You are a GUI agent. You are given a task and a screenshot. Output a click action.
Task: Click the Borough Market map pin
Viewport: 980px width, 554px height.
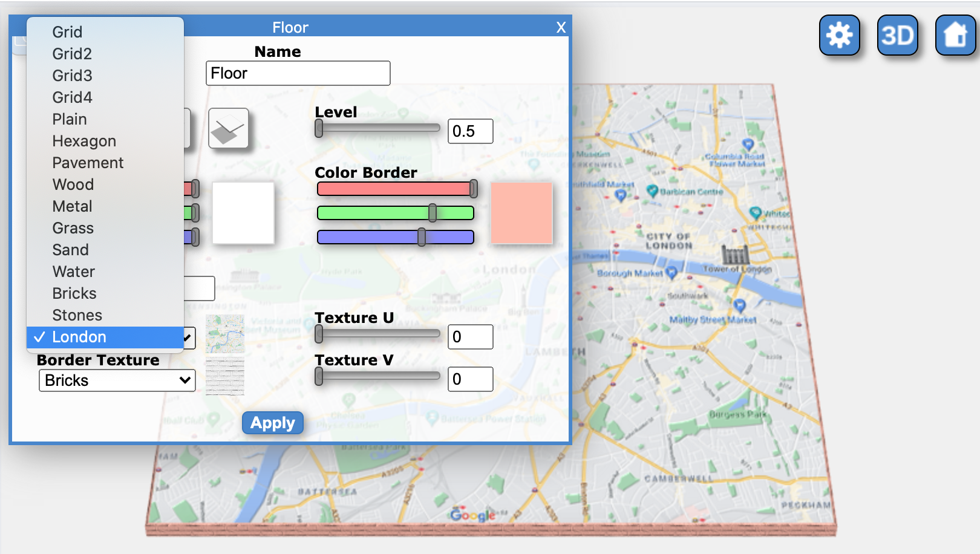[671, 272]
